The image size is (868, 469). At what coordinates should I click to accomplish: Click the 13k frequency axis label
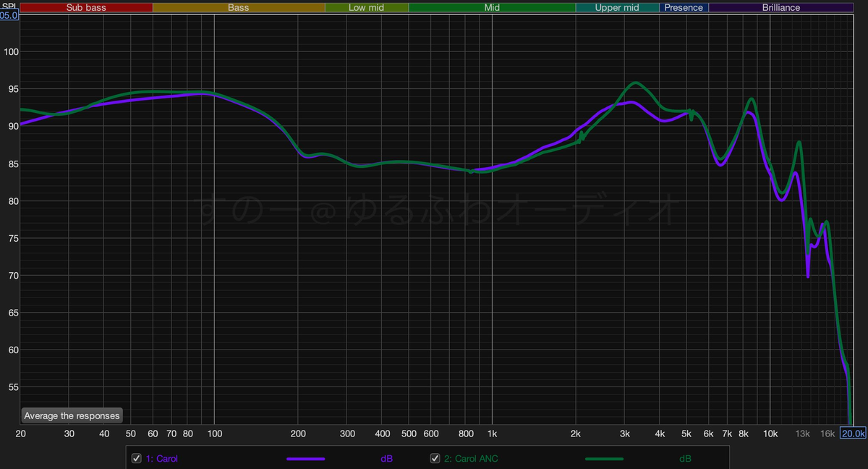coord(802,434)
